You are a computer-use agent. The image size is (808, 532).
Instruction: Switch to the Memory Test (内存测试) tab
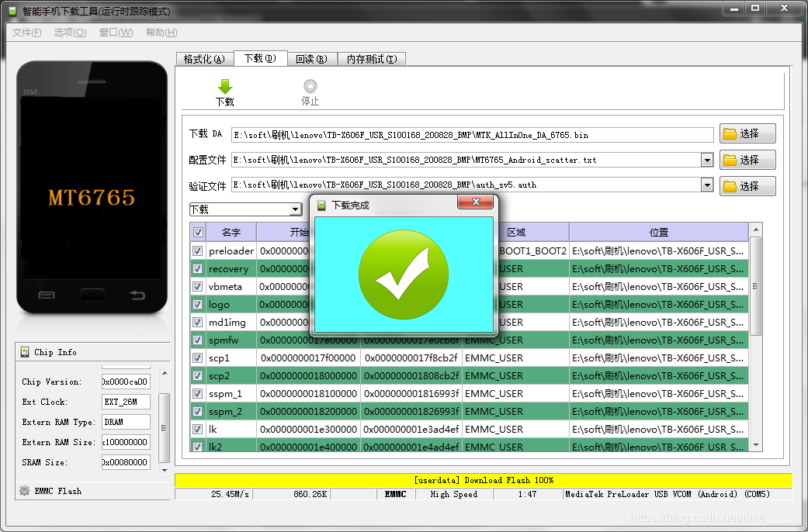click(x=372, y=59)
